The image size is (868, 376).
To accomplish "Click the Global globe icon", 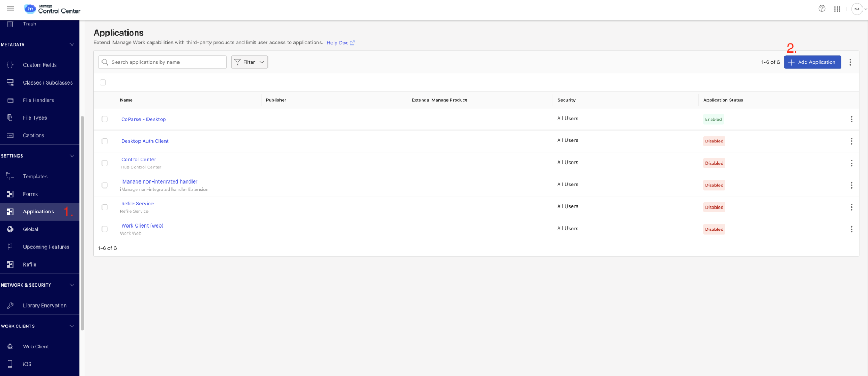I will tap(10, 229).
